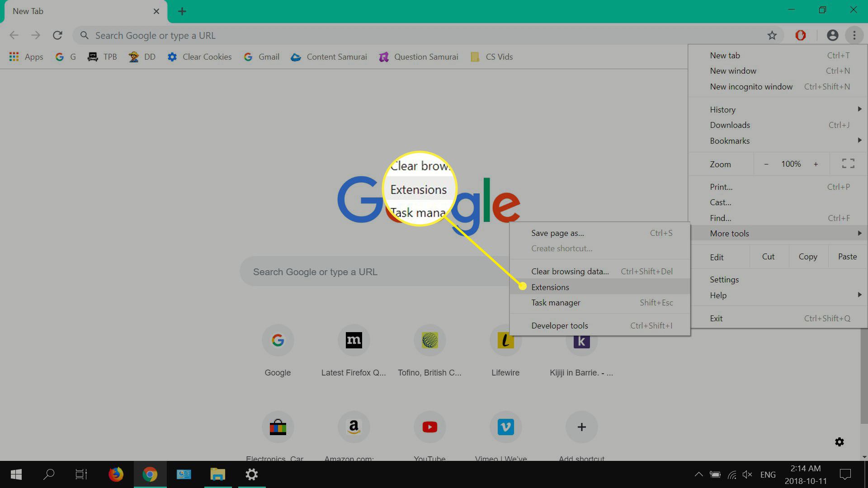The height and width of the screenshot is (488, 868).
Task: Open Clear Cookies bookmark tool
Action: (200, 56)
